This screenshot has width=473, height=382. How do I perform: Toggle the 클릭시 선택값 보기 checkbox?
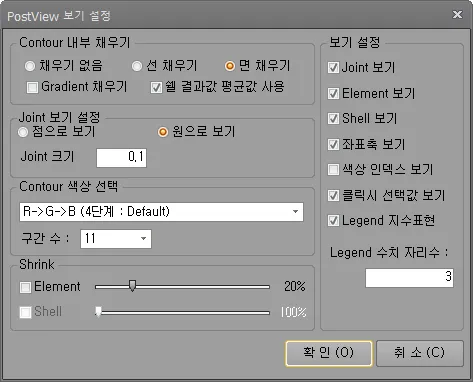click(333, 195)
